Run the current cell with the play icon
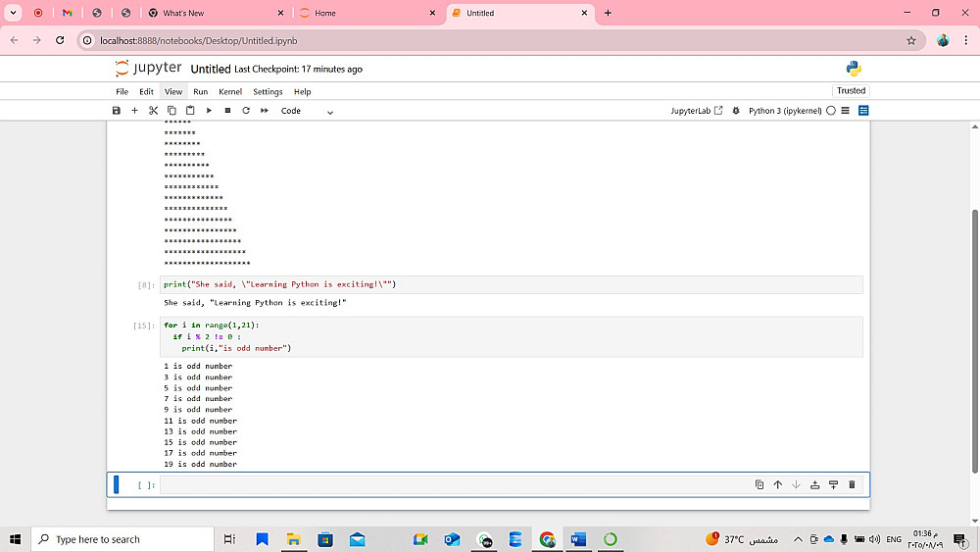This screenshot has width=980, height=552. [x=209, y=111]
